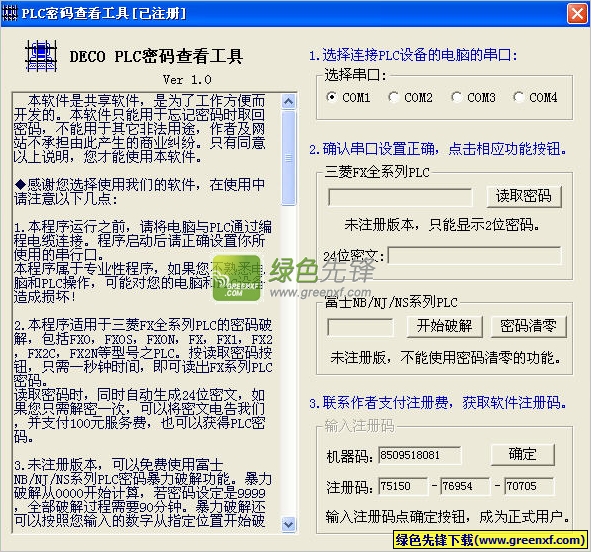The image size is (591, 552).
Task: Click the DECO PLC密码查看工具 title text
Action: 156,57
